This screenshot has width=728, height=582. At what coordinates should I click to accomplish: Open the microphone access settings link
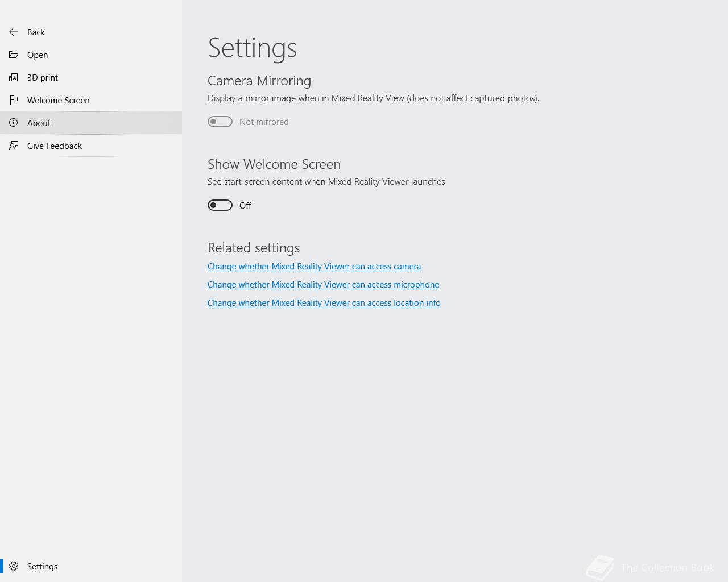323,285
